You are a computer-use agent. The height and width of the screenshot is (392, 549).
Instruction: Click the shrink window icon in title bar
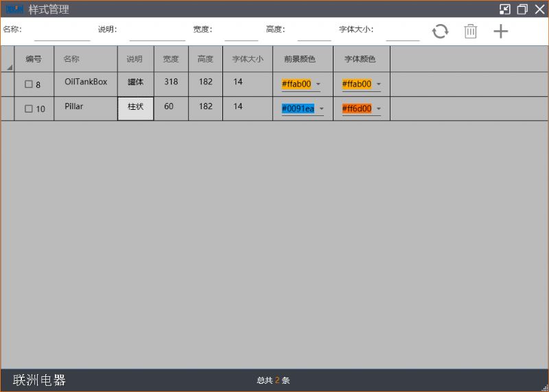(x=505, y=9)
